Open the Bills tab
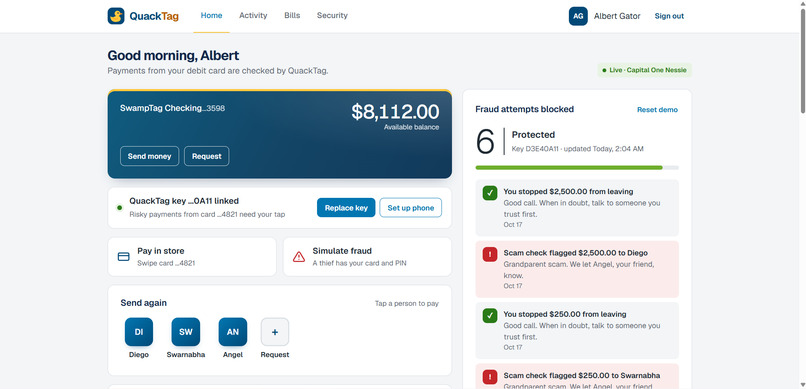Screen dimensions: 806x389 [x=292, y=15]
